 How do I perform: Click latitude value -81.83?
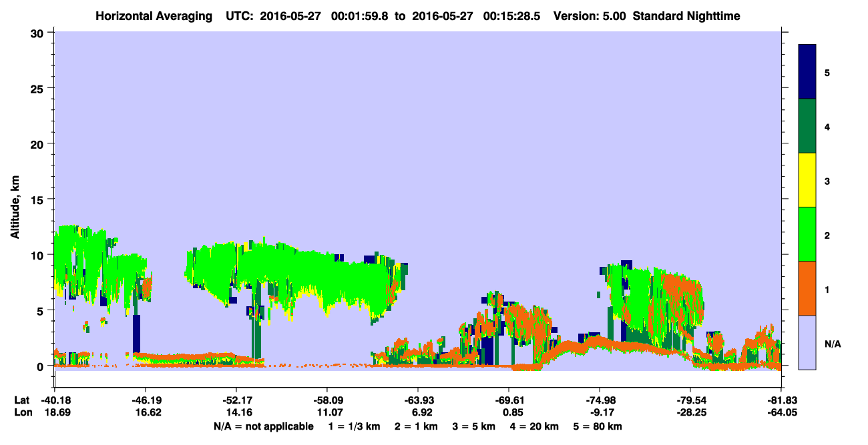pos(781,400)
